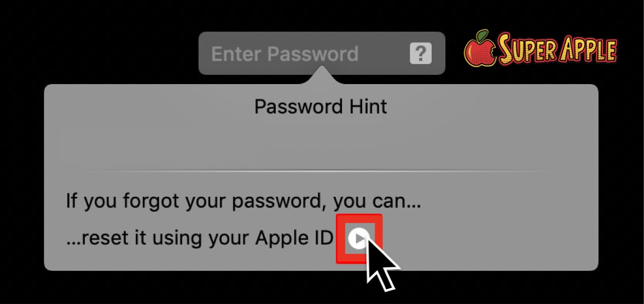Expand reset options with the arrow button
The height and width of the screenshot is (304, 644).
pyautogui.click(x=358, y=239)
